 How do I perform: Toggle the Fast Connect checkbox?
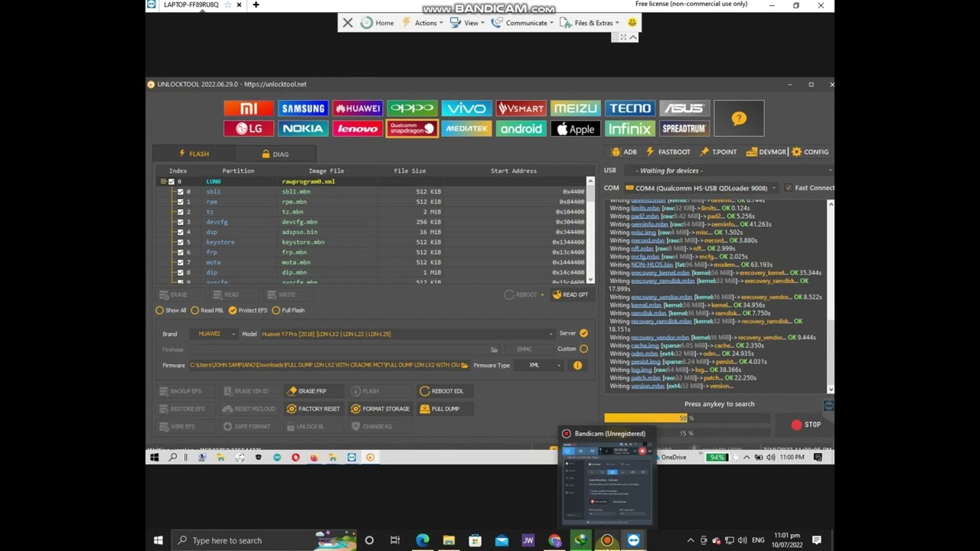(789, 188)
